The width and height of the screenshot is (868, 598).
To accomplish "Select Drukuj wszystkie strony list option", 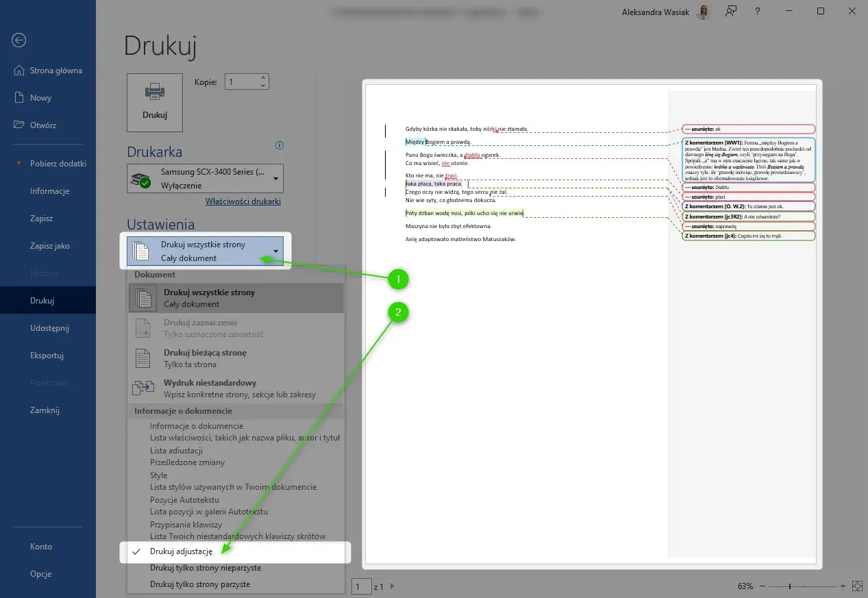I will [x=236, y=298].
